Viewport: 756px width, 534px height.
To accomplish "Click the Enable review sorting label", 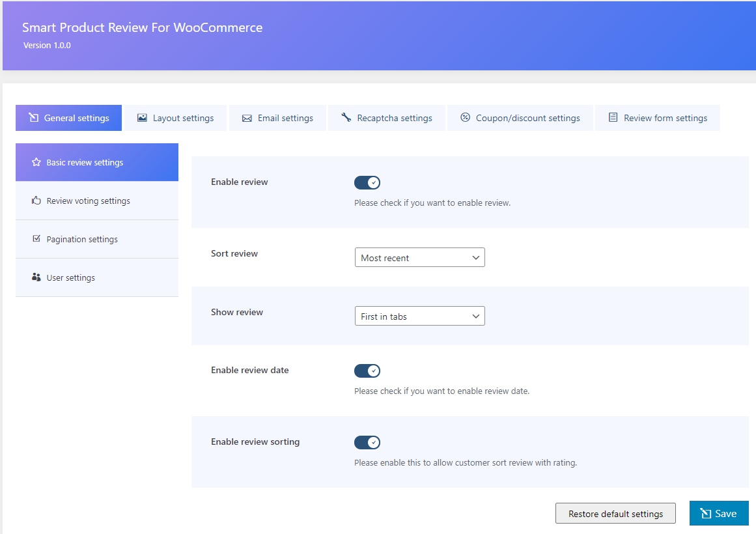I will (x=255, y=442).
